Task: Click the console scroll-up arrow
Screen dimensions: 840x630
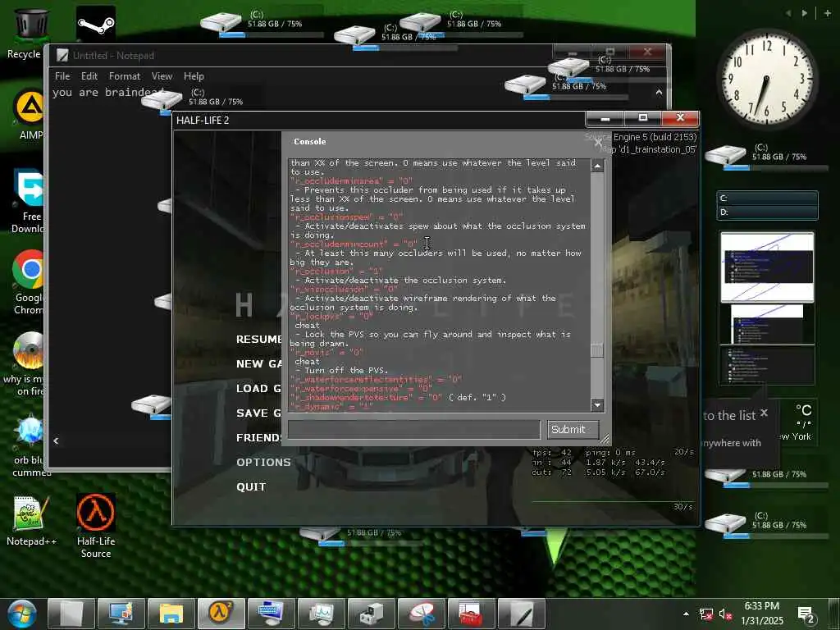Action: 597,166
